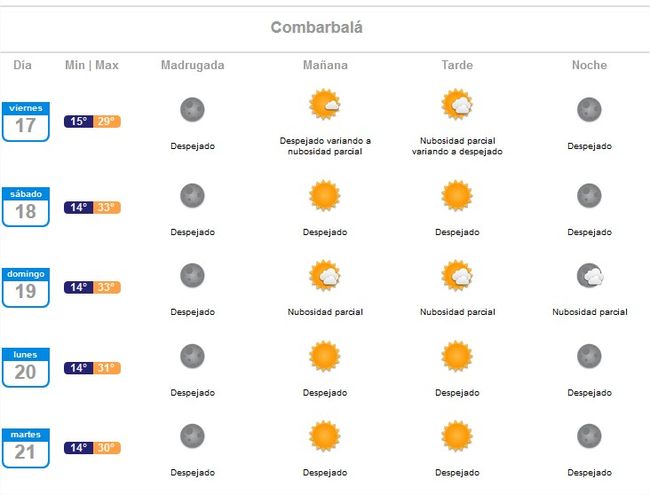The width and height of the screenshot is (650, 495).
Task: Click Saturday's 14° minimum temperature badge
Action: click(x=78, y=207)
